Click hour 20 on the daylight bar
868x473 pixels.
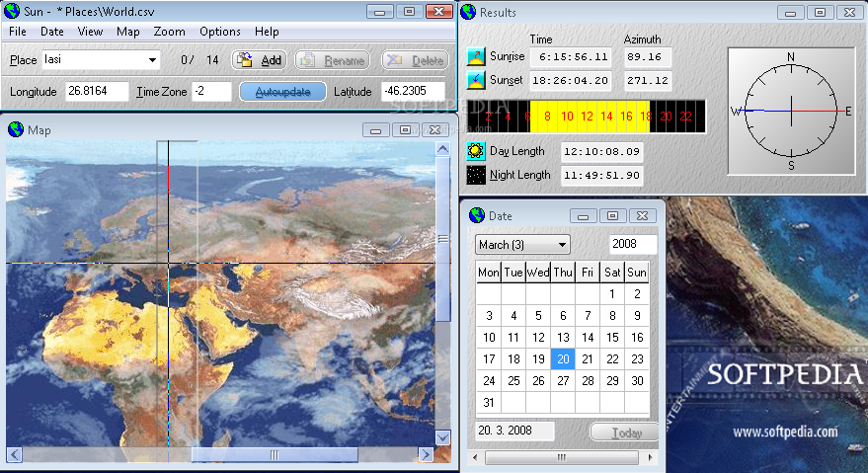point(666,117)
